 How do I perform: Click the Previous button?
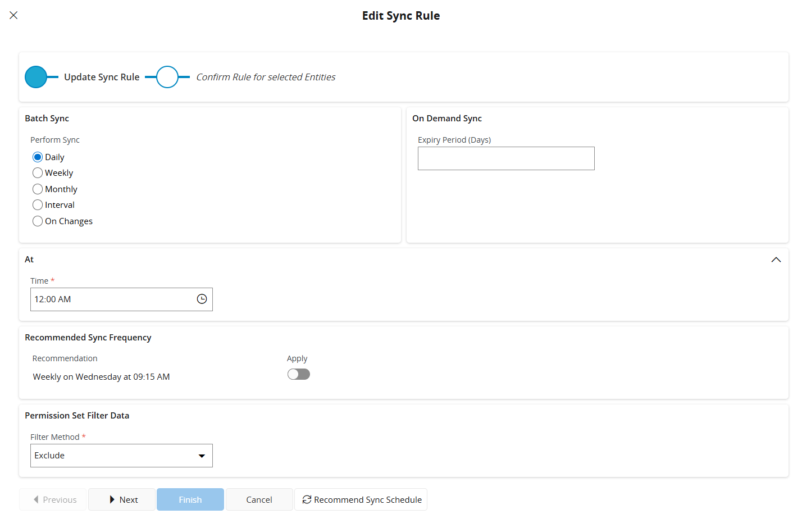click(53, 499)
